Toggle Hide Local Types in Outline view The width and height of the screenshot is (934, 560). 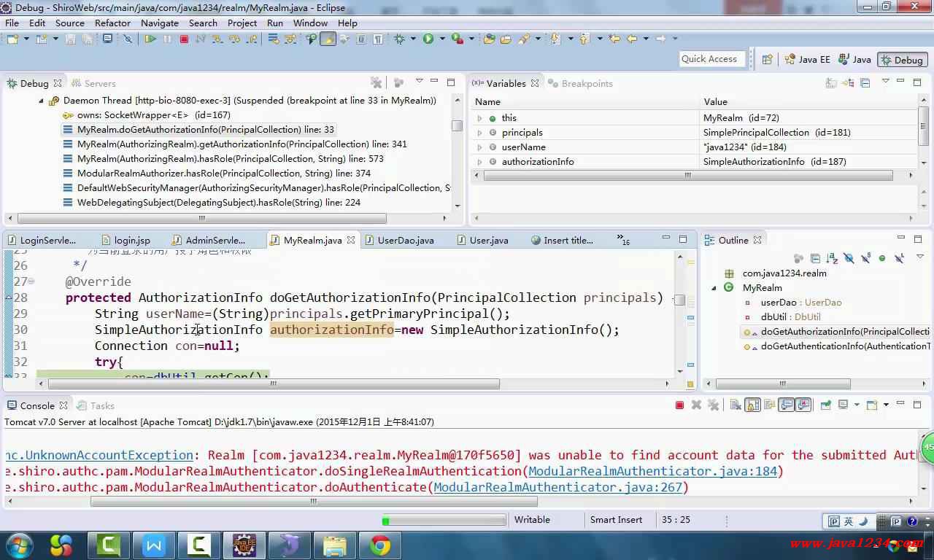click(x=899, y=258)
